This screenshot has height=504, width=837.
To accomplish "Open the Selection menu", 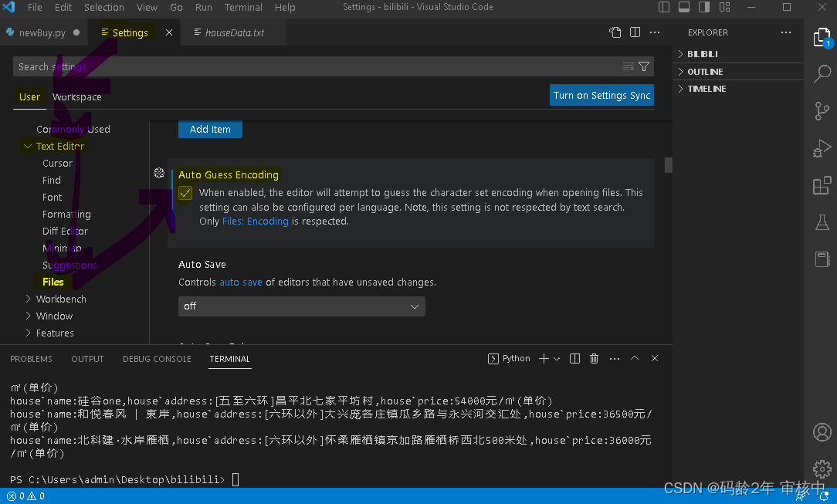I will [x=104, y=8].
